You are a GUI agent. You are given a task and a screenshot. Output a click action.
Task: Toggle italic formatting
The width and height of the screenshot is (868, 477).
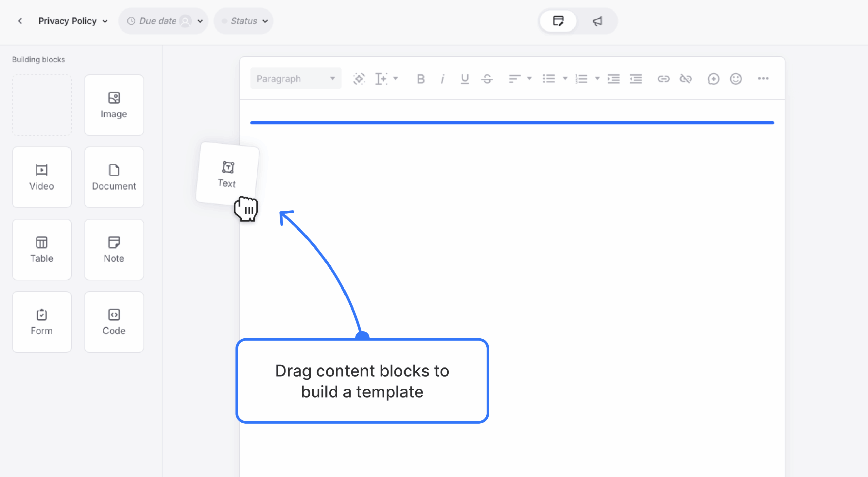pyautogui.click(x=442, y=79)
